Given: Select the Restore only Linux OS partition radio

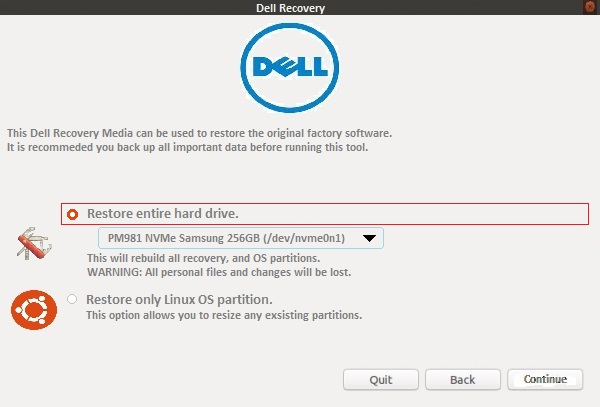Looking at the screenshot, I should pos(72,299).
